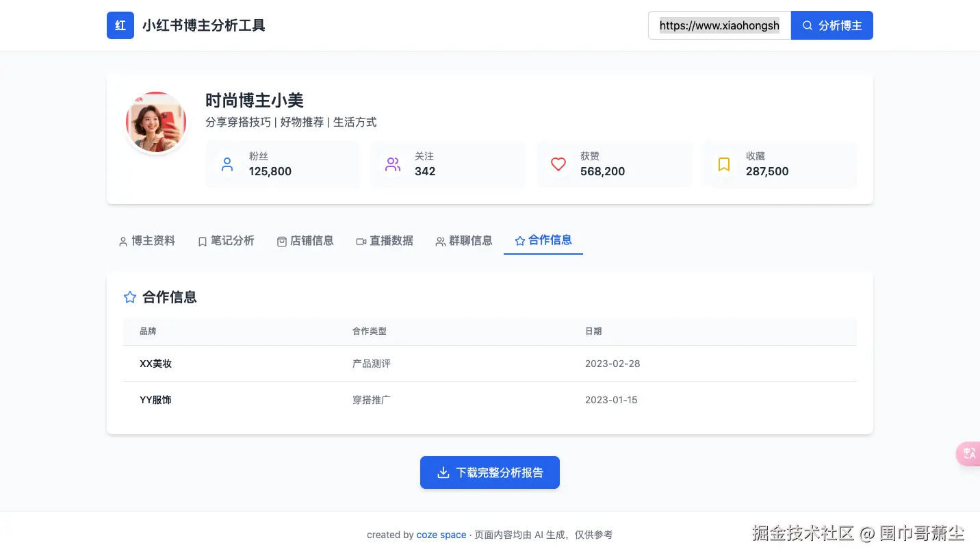Click the download icon in the report button
Image resolution: width=980 pixels, height=558 pixels.
pyautogui.click(x=443, y=472)
